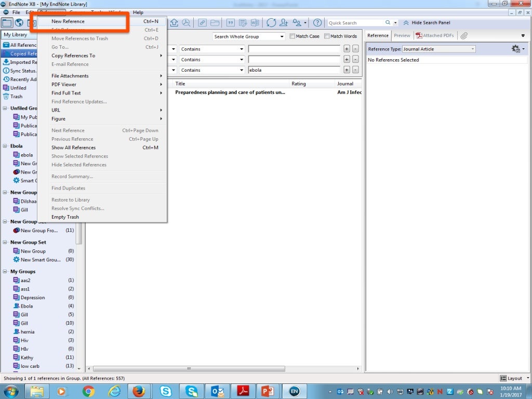Screen dimensions: 532x399
Task: Collapse the My Groups group set
Action: [x=5, y=271]
